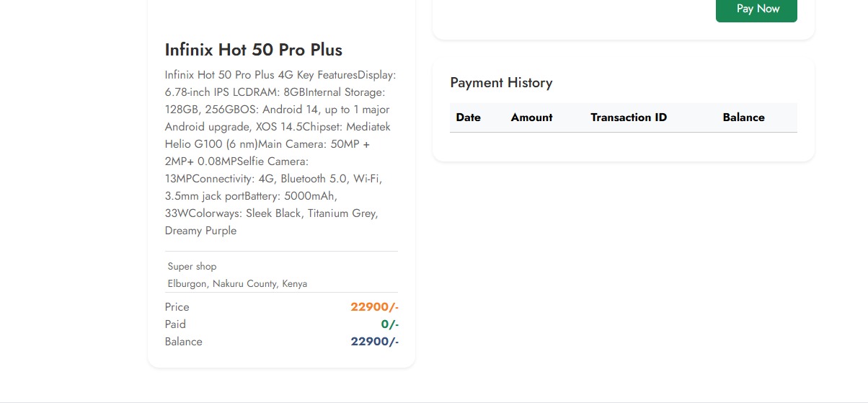Click the dark blue 22900/- balance amount

(x=374, y=342)
